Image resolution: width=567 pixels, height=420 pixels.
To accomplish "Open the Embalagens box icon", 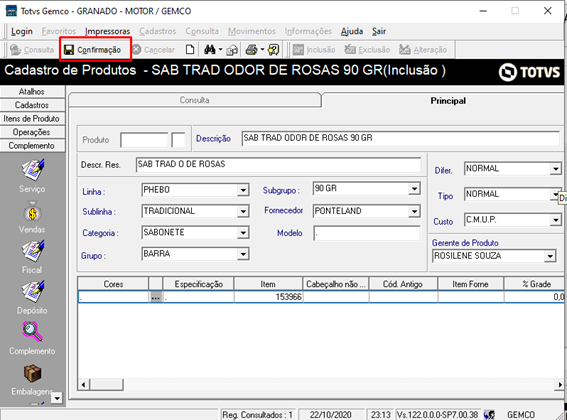I will tap(33, 373).
